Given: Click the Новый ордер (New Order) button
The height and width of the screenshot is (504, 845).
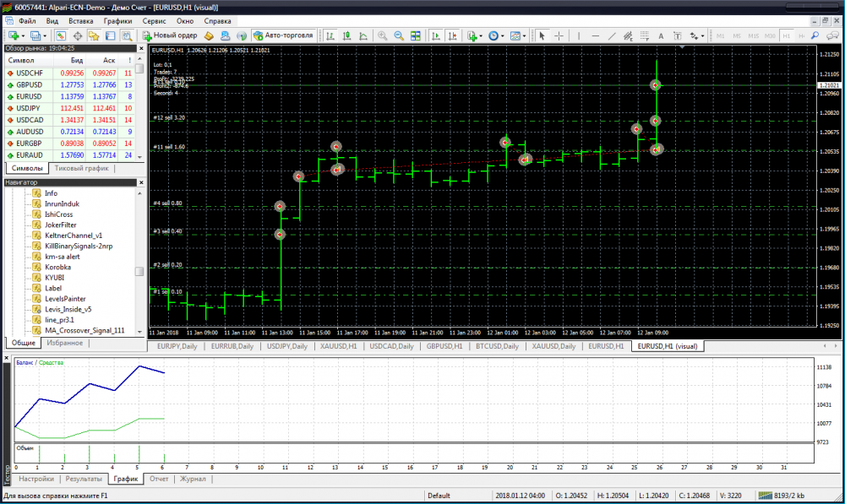Looking at the screenshot, I should point(170,35).
